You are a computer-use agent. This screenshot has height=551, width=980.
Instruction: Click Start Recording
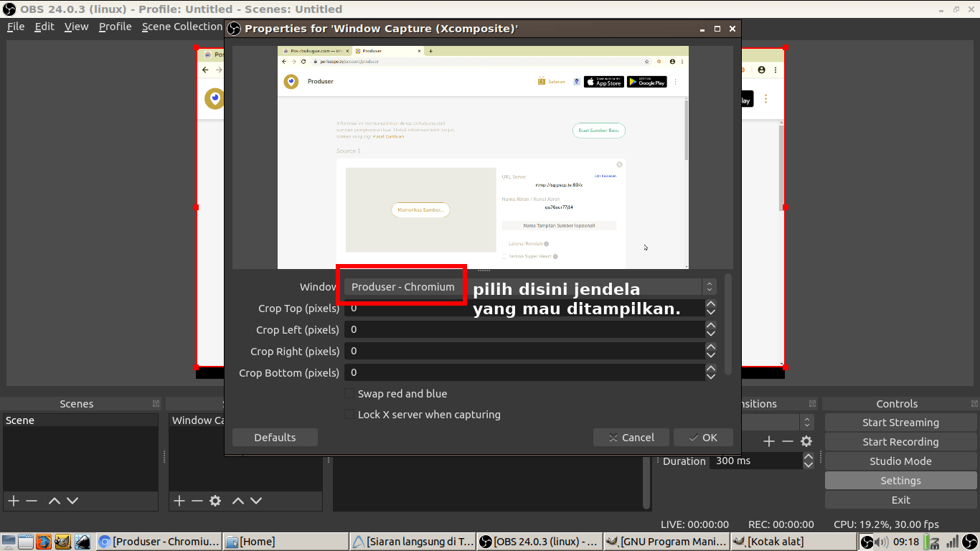(x=900, y=442)
